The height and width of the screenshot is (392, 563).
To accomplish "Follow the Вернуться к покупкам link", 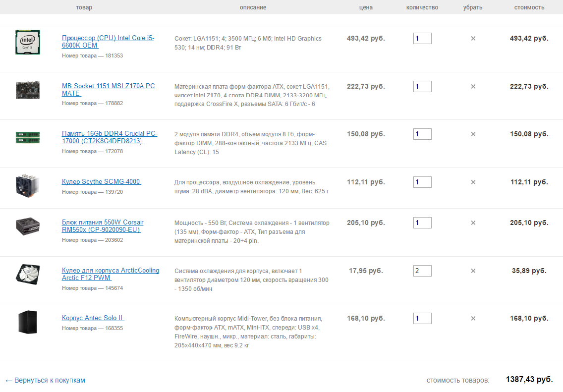I will point(45,380).
